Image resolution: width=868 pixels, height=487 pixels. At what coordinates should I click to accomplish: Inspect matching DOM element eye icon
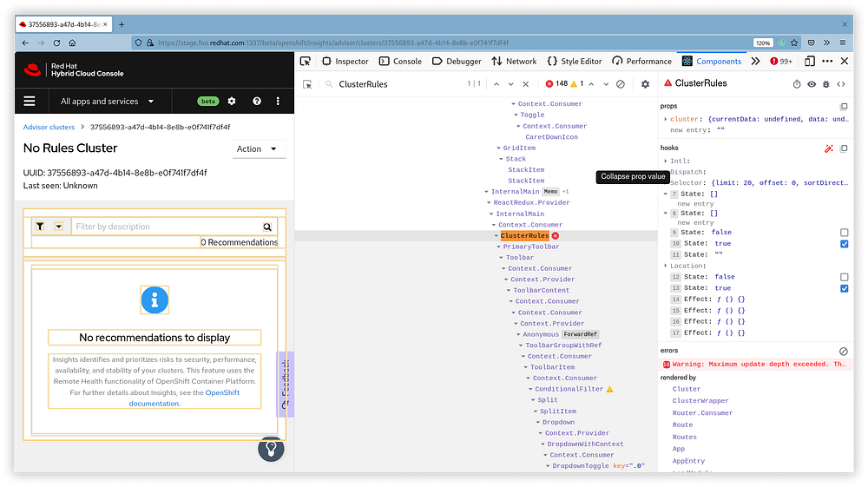pos(812,84)
